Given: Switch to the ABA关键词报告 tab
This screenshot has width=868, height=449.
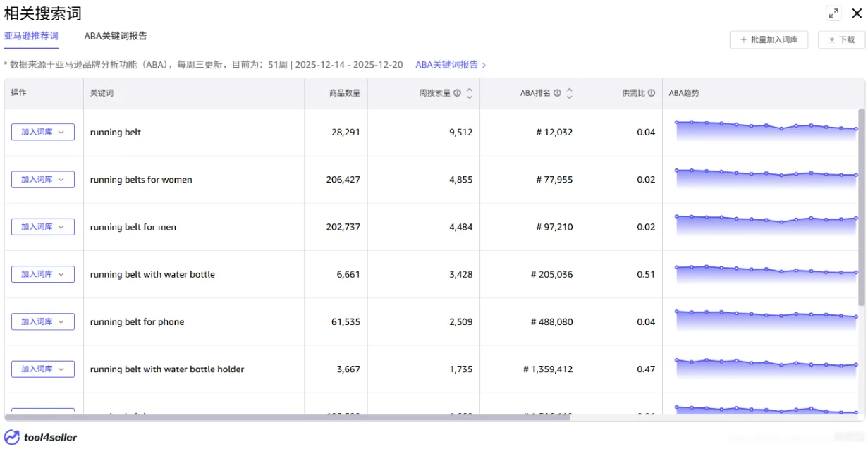Looking at the screenshot, I should click(116, 36).
